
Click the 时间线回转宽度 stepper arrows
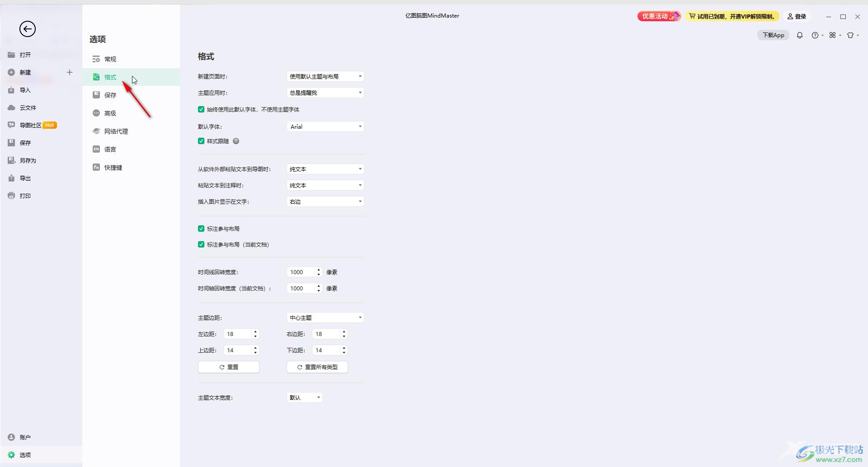(x=319, y=272)
